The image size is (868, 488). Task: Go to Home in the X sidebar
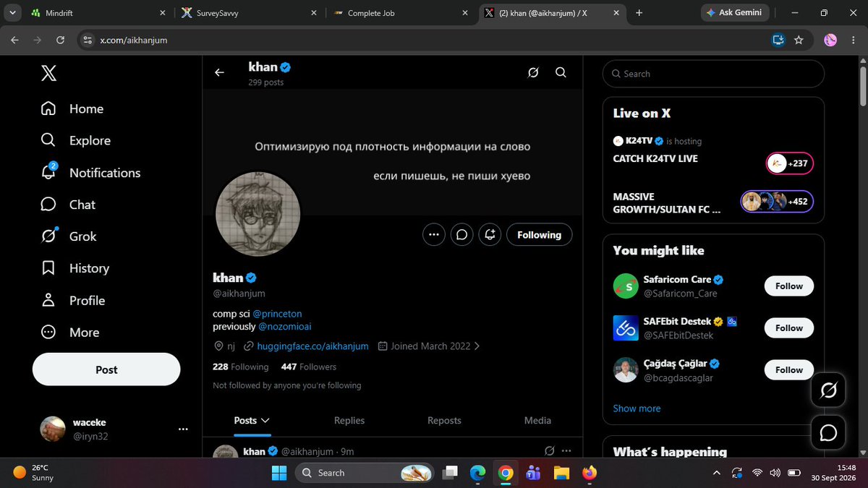(x=72, y=109)
